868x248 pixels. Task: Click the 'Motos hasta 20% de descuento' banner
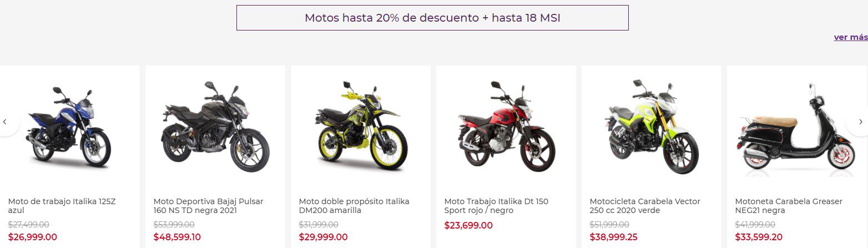click(432, 18)
